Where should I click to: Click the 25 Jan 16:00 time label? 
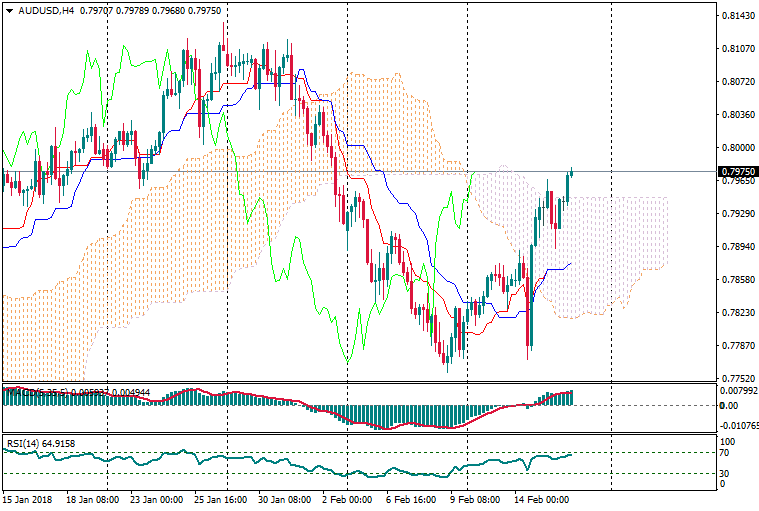click(221, 498)
